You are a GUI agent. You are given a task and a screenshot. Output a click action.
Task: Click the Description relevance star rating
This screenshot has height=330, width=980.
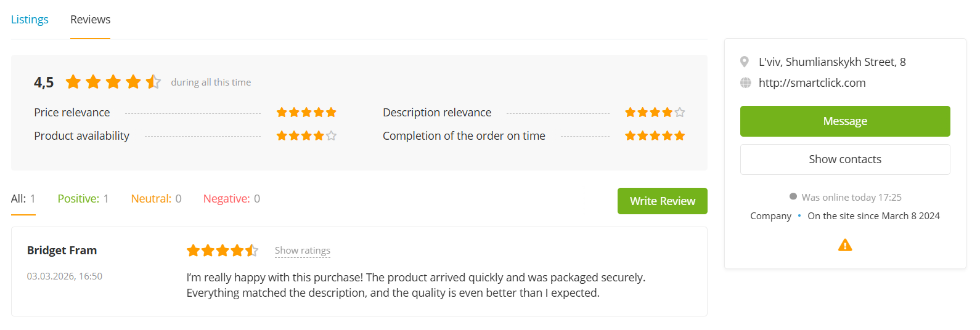click(x=655, y=112)
